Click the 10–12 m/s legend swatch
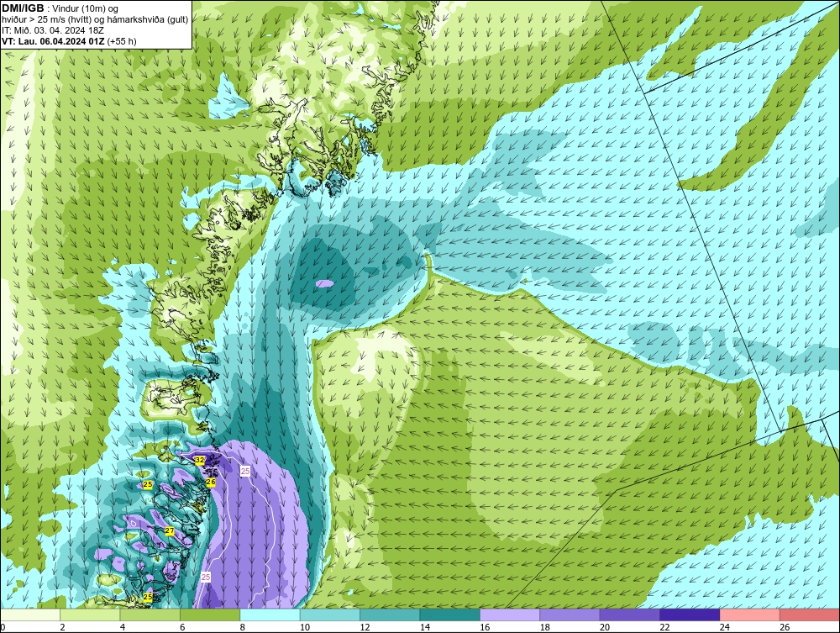This screenshot has width=840, height=633. 330,615
